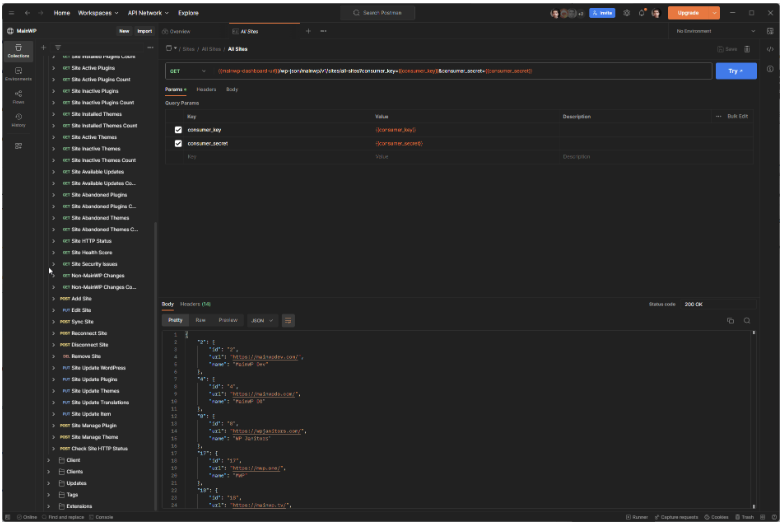Open the GET method dropdown
This screenshot has height=524, width=784.
pyautogui.click(x=188, y=71)
